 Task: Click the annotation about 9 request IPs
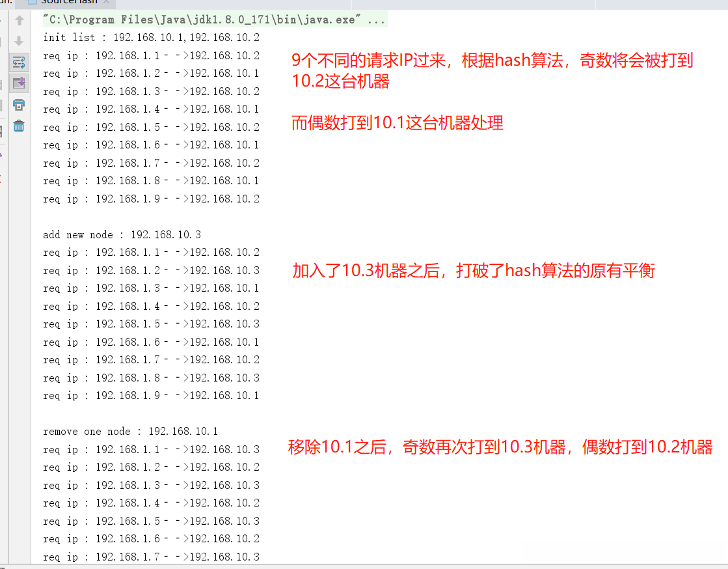pos(488,68)
